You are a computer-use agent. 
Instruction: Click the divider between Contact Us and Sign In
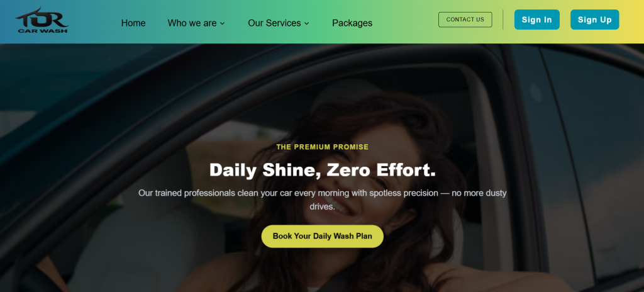503,20
